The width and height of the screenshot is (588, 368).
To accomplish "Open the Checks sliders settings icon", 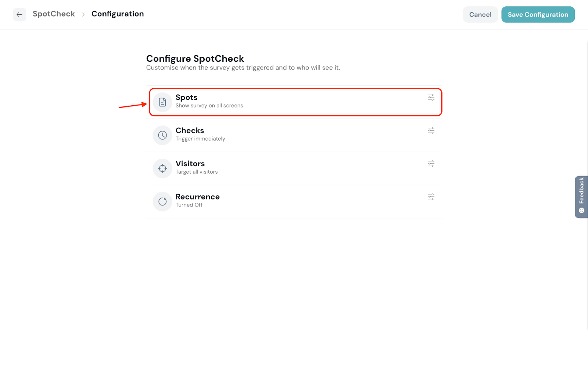I will click(431, 131).
